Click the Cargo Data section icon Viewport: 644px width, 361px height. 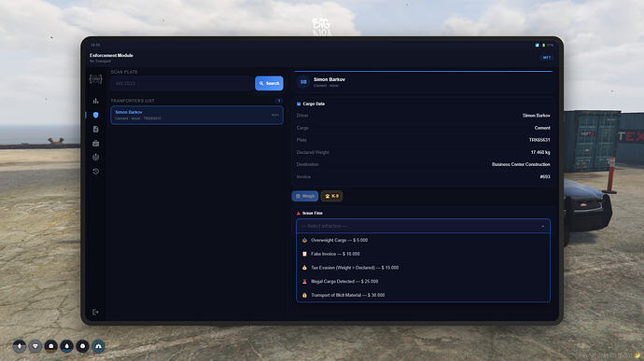299,104
